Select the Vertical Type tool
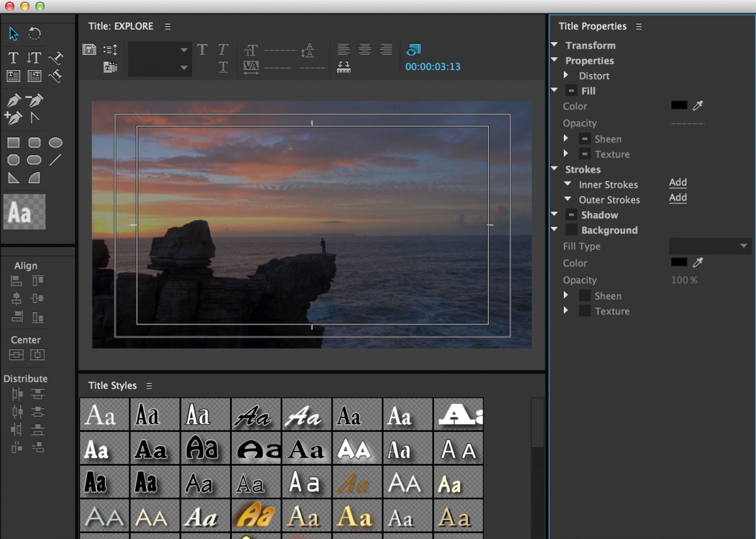Screen dimensions: 756x539 click(x=34, y=57)
